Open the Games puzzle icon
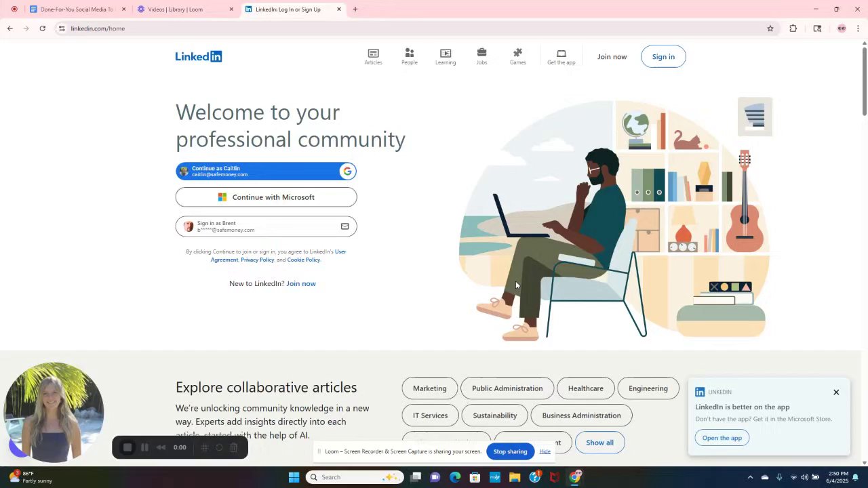Image resolution: width=868 pixels, height=488 pixels. (517, 53)
